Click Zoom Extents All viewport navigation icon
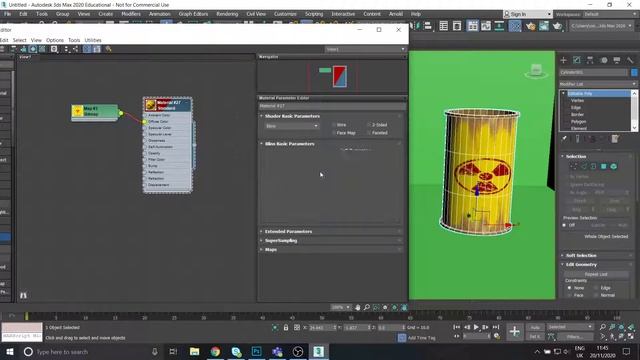The width and height of the screenshot is (640, 360). pos(631,327)
